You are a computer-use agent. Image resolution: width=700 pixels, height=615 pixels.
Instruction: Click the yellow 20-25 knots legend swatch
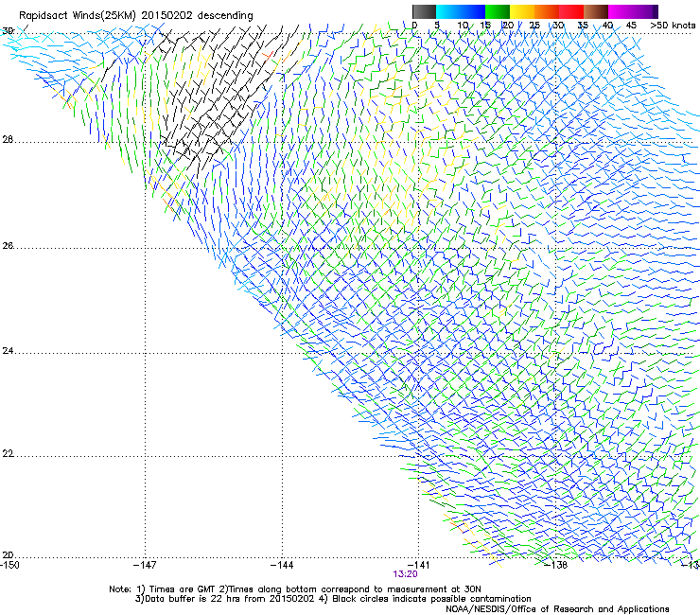point(522,11)
